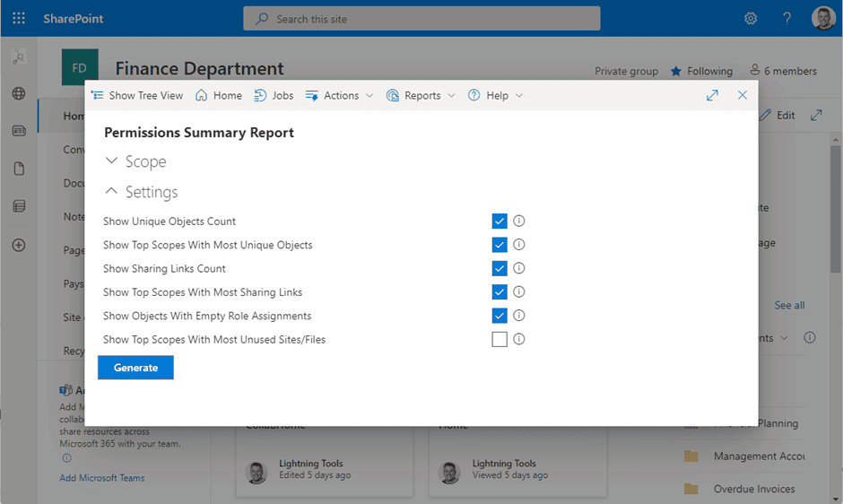Open the Reports dropdown menu
Image resolution: width=843 pixels, height=504 pixels.
point(421,95)
